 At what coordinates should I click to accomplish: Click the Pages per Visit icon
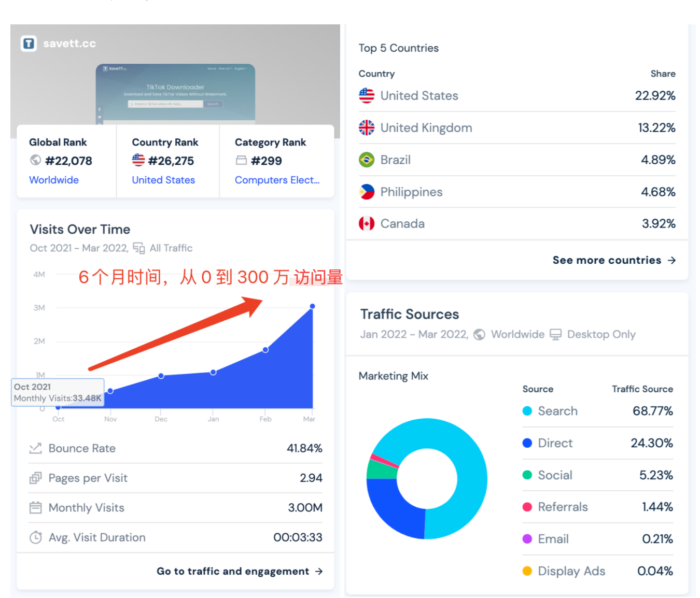coord(35,478)
